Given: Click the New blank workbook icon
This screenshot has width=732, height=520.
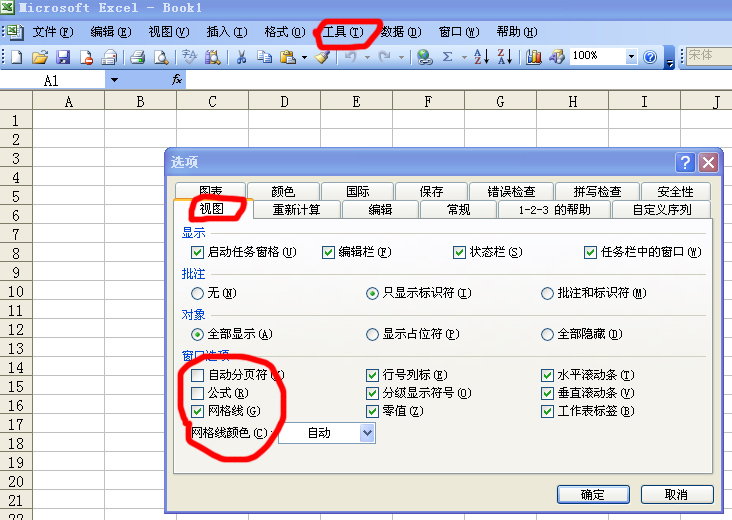Looking at the screenshot, I should click(17, 57).
